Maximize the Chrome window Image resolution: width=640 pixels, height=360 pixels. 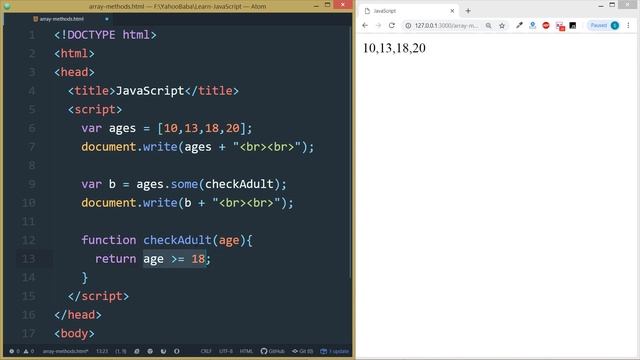tap(612, 5)
